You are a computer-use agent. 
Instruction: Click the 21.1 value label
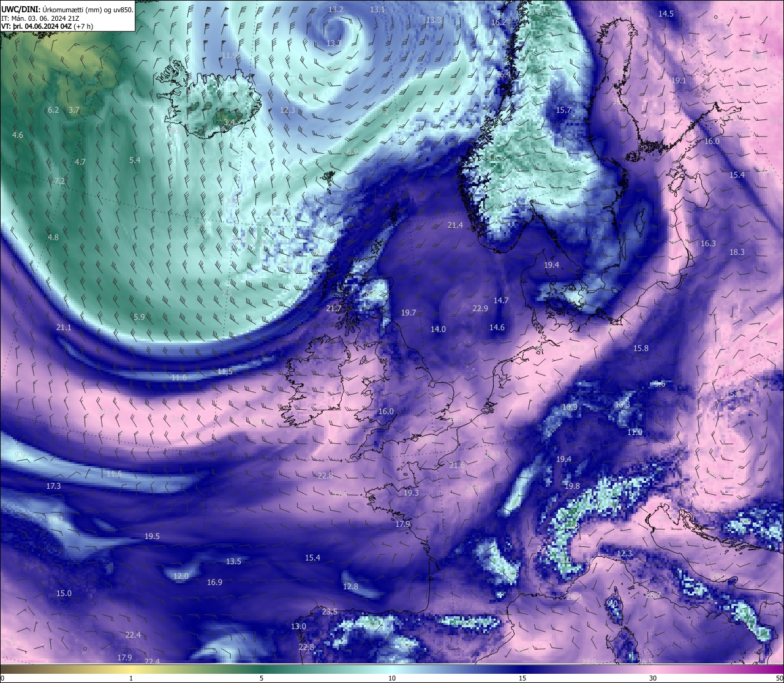[64, 327]
